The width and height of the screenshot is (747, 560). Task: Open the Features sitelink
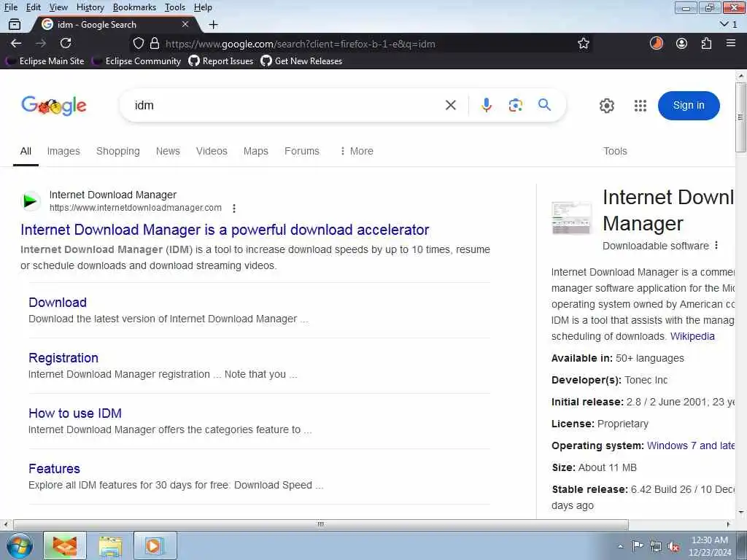(x=54, y=469)
